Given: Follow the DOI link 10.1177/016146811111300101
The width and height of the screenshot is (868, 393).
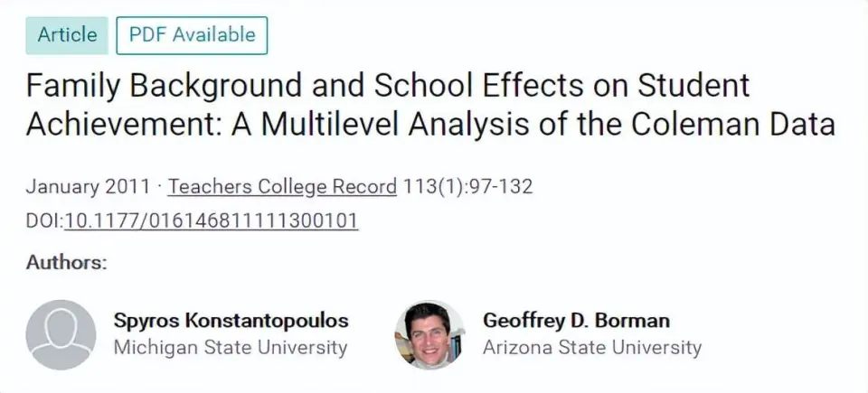Looking at the screenshot, I should tap(212, 220).
